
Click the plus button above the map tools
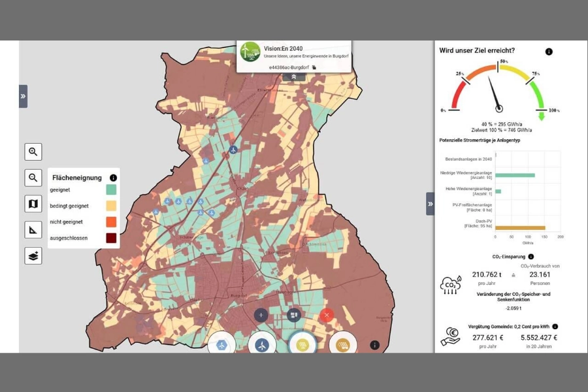pos(261,314)
